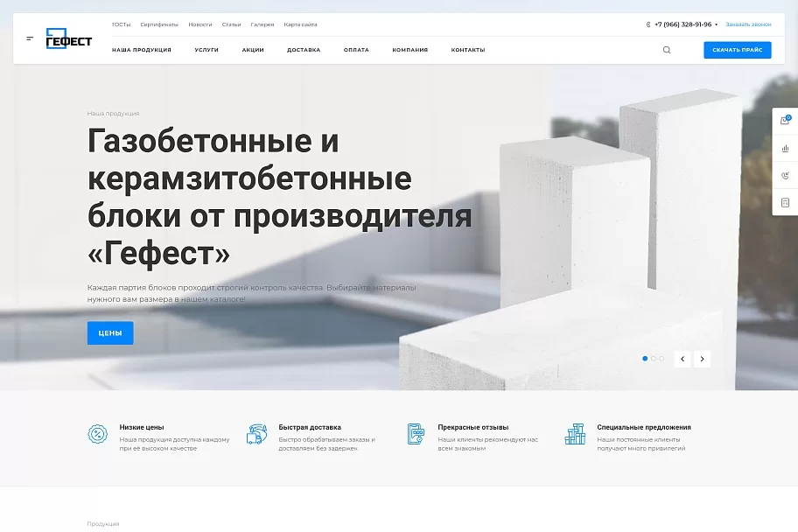The width and height of the screenshot is (798, 532).
Task: Select the second slider dot
Action: point(654,359)
